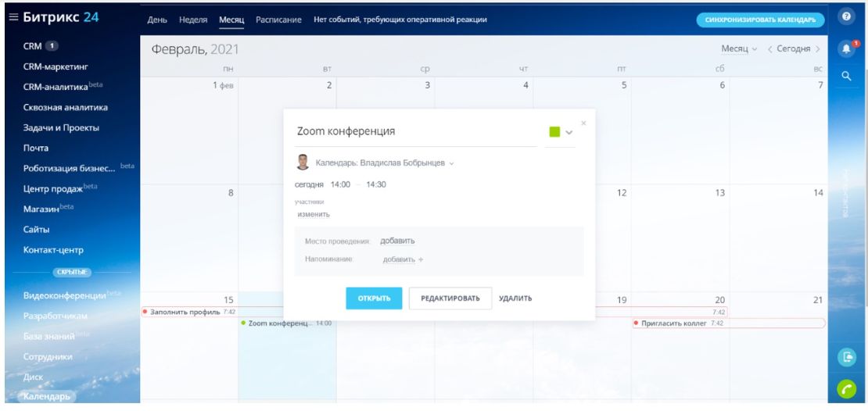Switch to День view tab

(x=157, y=20)
